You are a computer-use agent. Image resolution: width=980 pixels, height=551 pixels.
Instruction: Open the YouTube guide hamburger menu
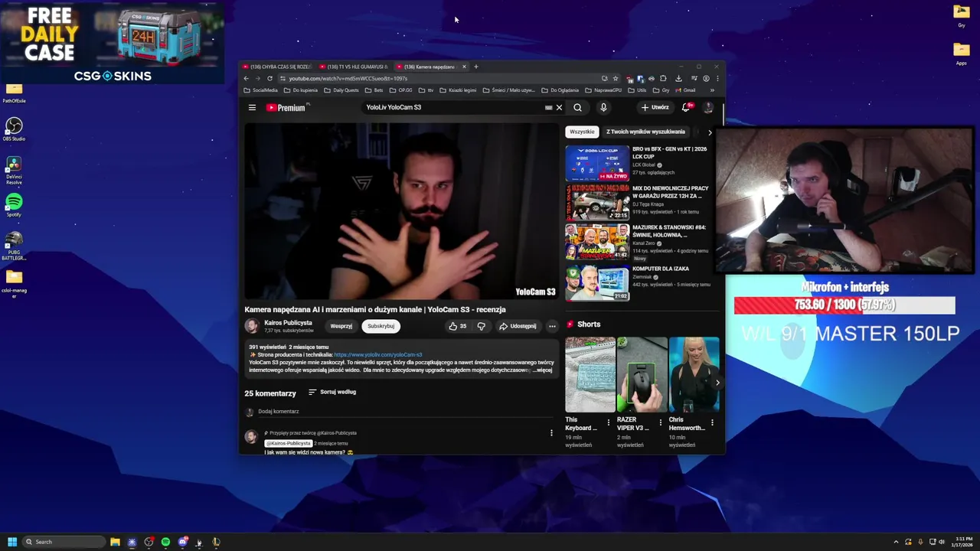pyautogui.click(x=252, y=108)
